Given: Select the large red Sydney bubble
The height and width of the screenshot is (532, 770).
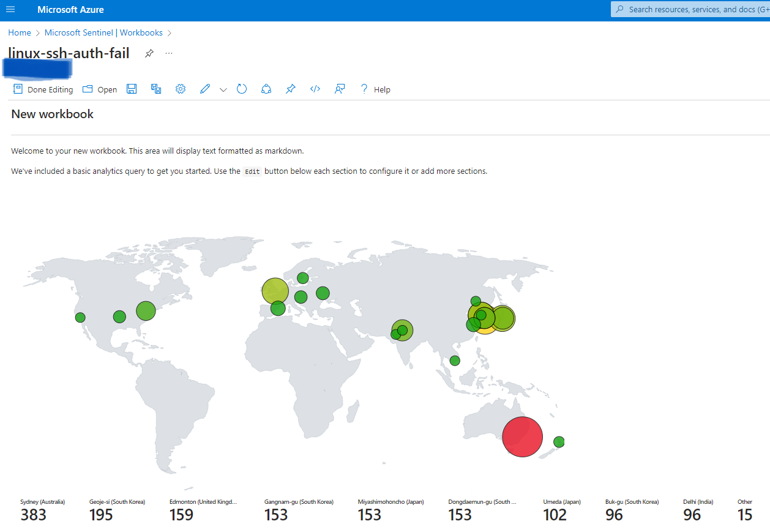Looking at the screenshot, I should [x=522, y=436].
